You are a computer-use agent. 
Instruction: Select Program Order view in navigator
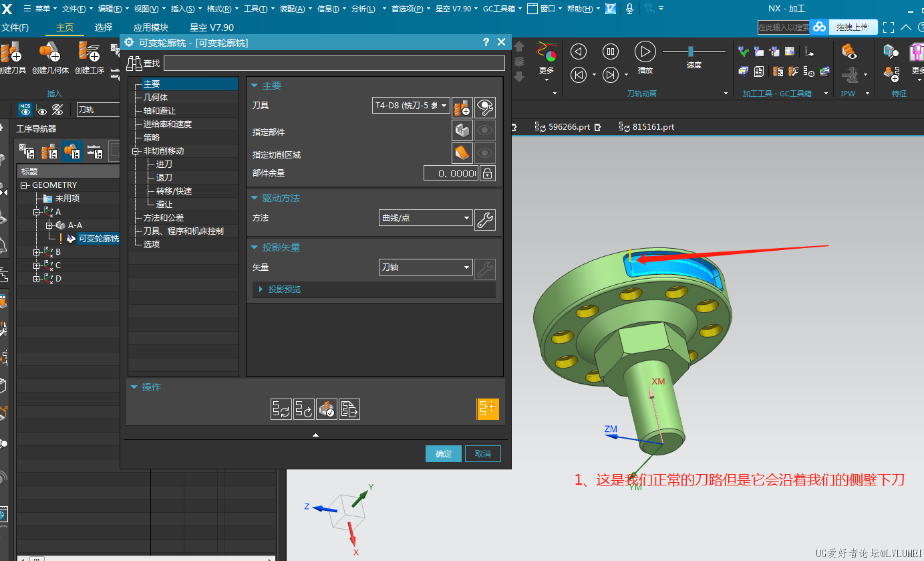coord(27,152)
